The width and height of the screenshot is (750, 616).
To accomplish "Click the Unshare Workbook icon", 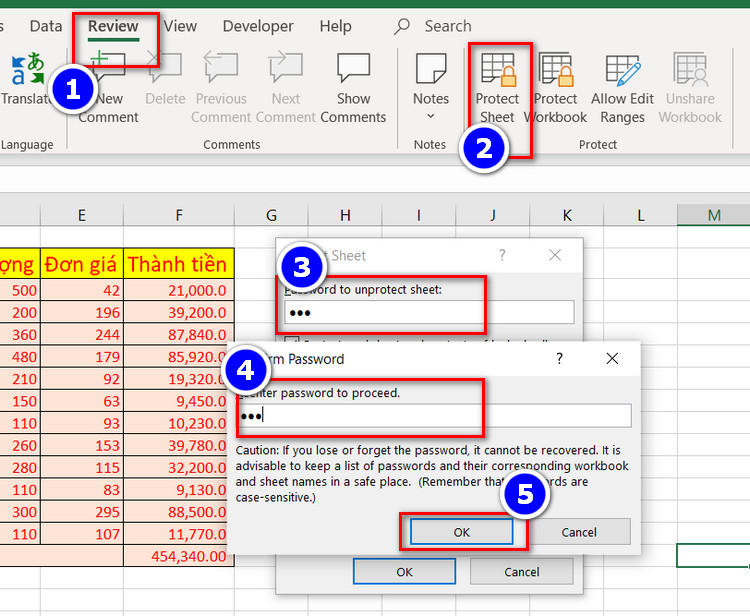I will pyautogui.click(x=690, y=71).
